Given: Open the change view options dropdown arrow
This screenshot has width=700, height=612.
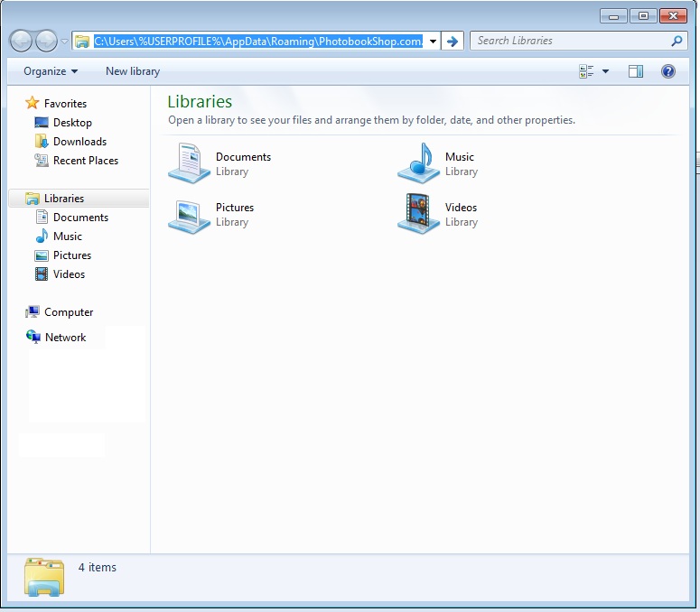Looking at the screenshot, I should tap(605, 71).
